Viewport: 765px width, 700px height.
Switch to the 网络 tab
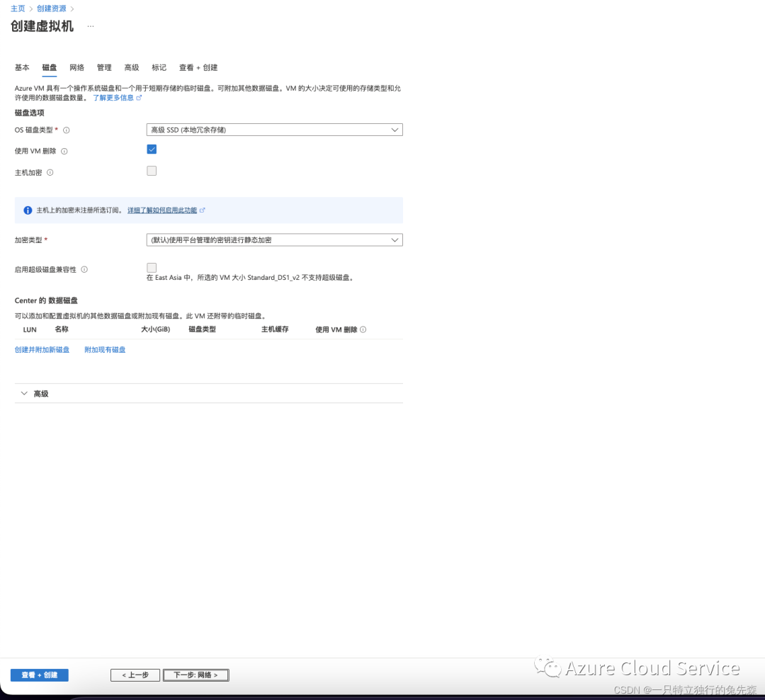pyautogui.click(x=76, y=68)
